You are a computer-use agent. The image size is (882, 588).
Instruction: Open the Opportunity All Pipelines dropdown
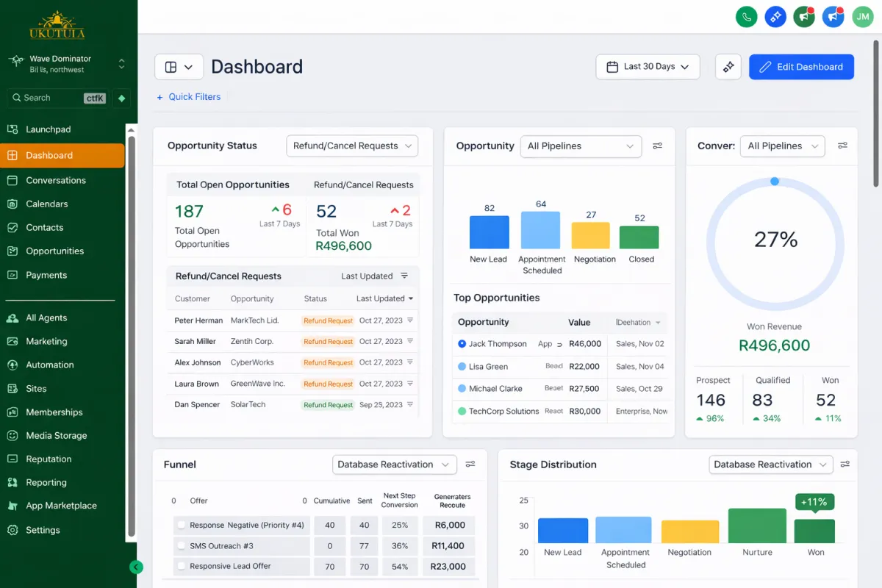580,146
